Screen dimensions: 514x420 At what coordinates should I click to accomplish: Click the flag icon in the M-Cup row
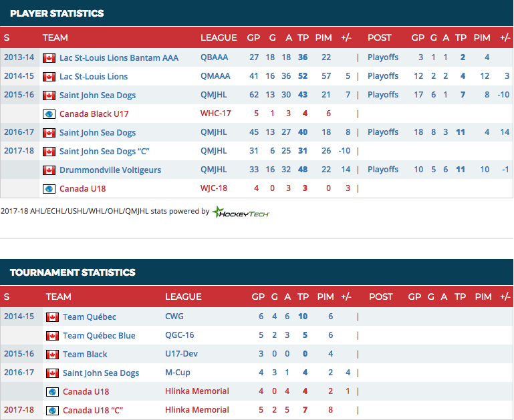(52, 373)
